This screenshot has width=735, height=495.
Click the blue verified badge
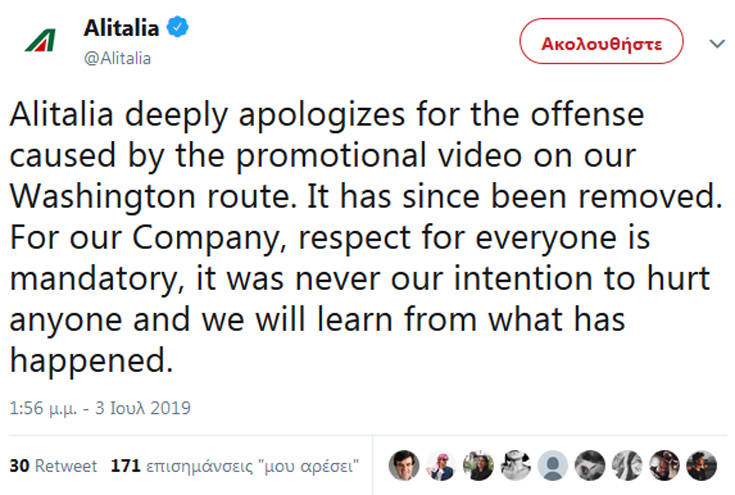[177, 29]
